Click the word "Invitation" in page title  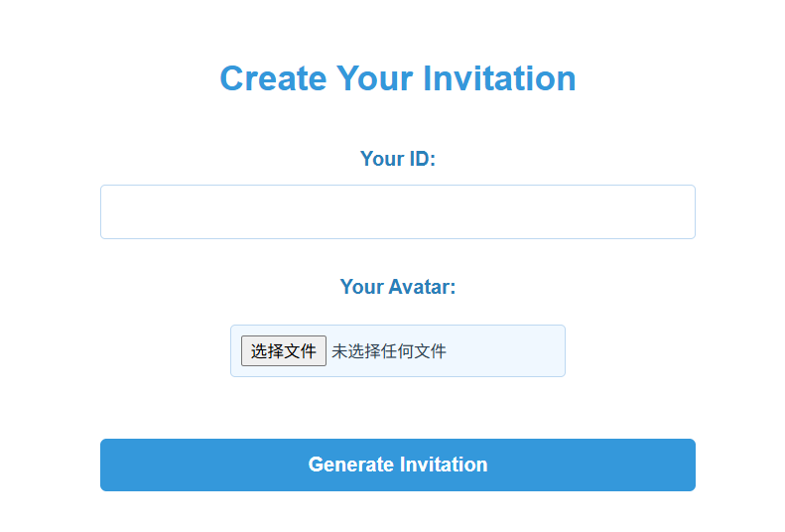pos(499,78)
